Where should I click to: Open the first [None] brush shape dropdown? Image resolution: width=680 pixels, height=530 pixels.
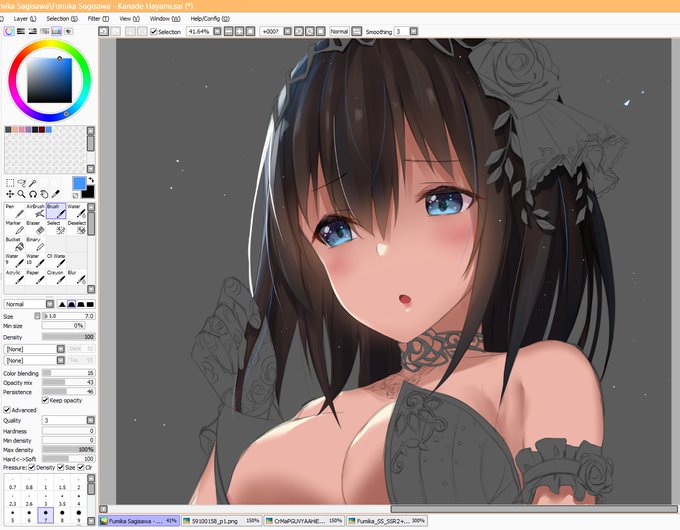tap(61, 349)
